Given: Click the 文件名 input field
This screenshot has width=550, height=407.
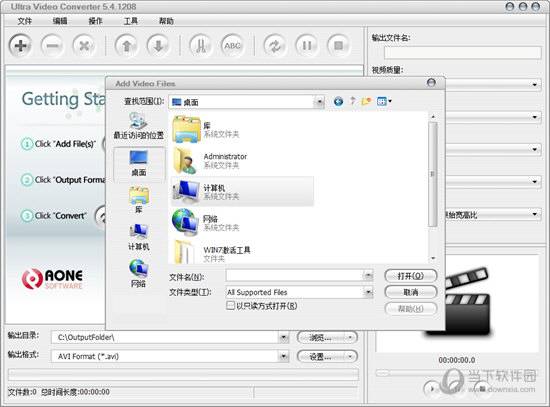Looking at the screenshot, I should click(295, 276).
